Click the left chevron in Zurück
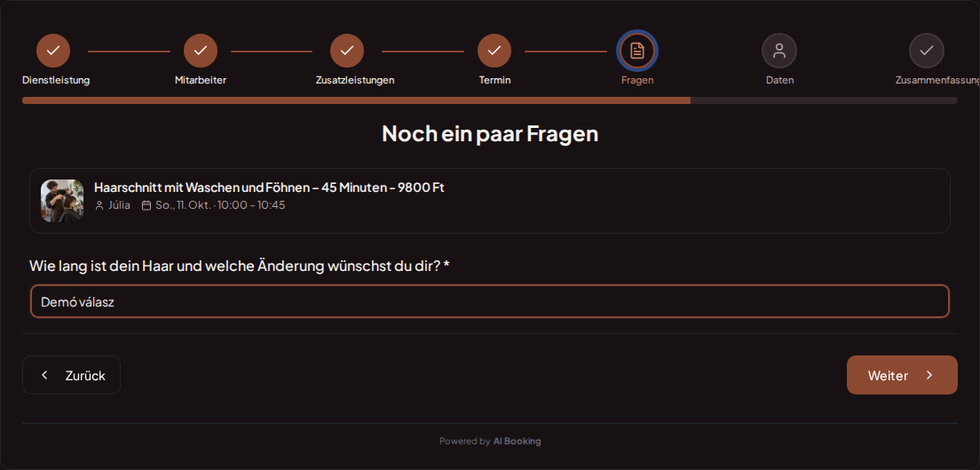The height and width of the screenshot is (470, 980). pyautogui.click(x=44, y=375)
